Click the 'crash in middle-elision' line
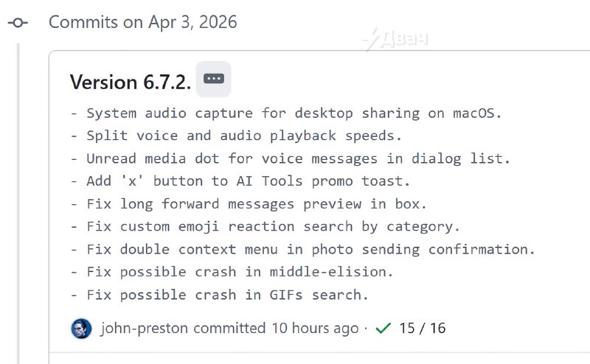 click(232, 272)
